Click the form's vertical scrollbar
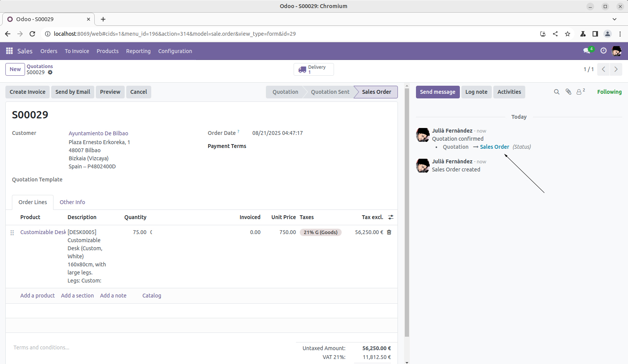 click(x=407, y=211)
